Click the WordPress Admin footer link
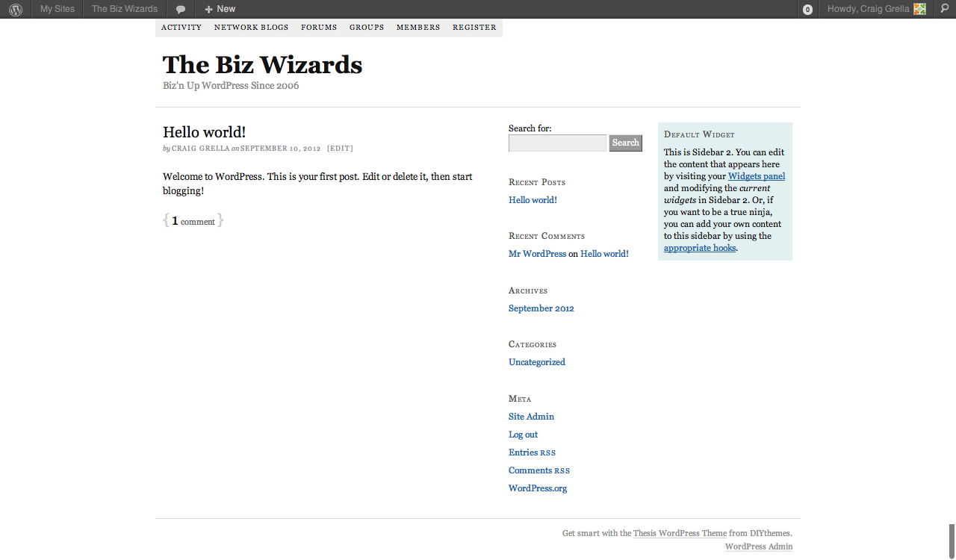Screen dimensions: 956x560 coord(759,547)
